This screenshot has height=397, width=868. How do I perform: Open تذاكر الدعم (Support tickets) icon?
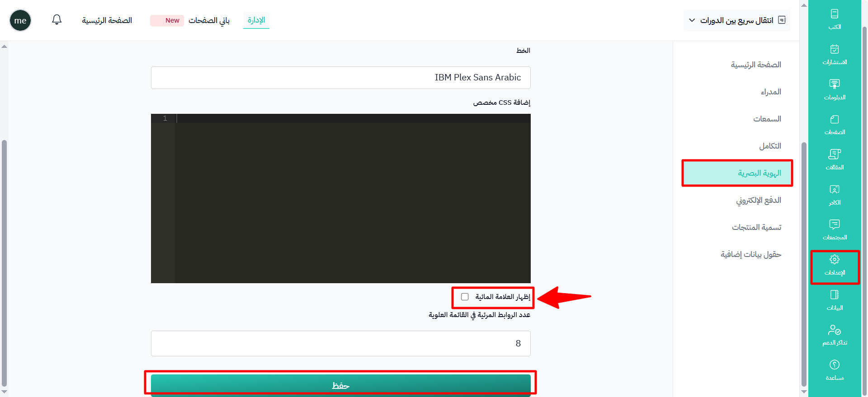tap(834, 335)
